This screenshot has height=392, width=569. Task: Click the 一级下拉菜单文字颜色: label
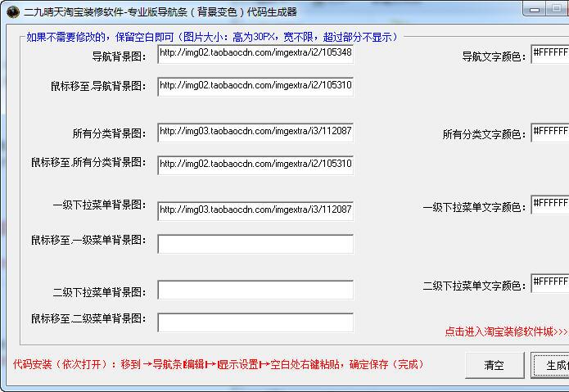click(474, 207)
